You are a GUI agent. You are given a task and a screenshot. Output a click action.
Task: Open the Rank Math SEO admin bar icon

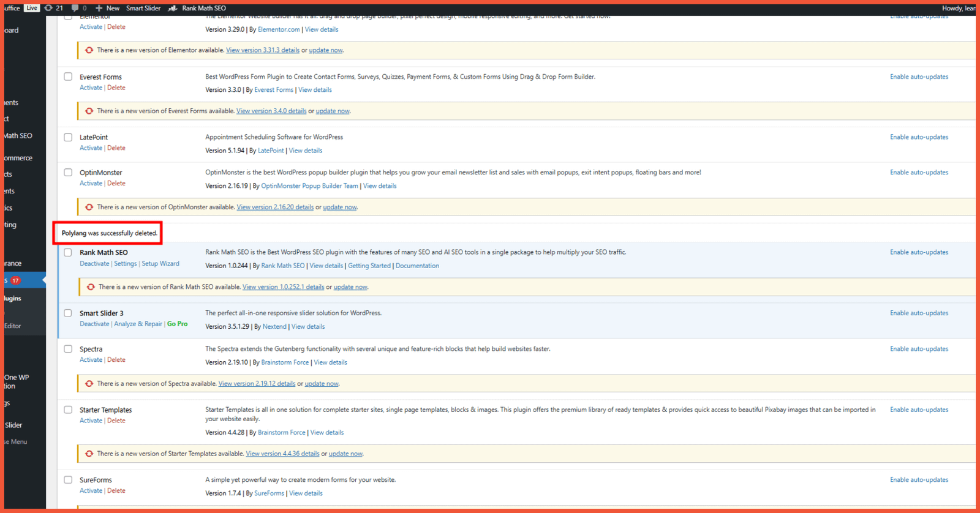click(x=173, y=8)
